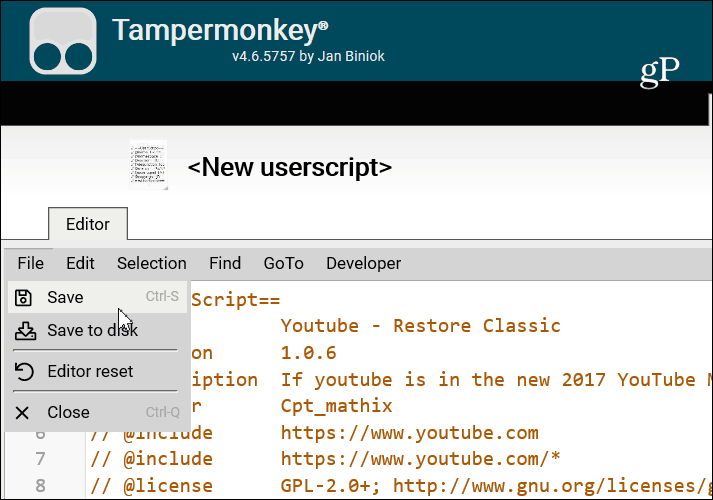Image resolution: width=713 pixels, height=500 pixels.
Task: Select Editor reset menu entry
Action: (97, 371)
